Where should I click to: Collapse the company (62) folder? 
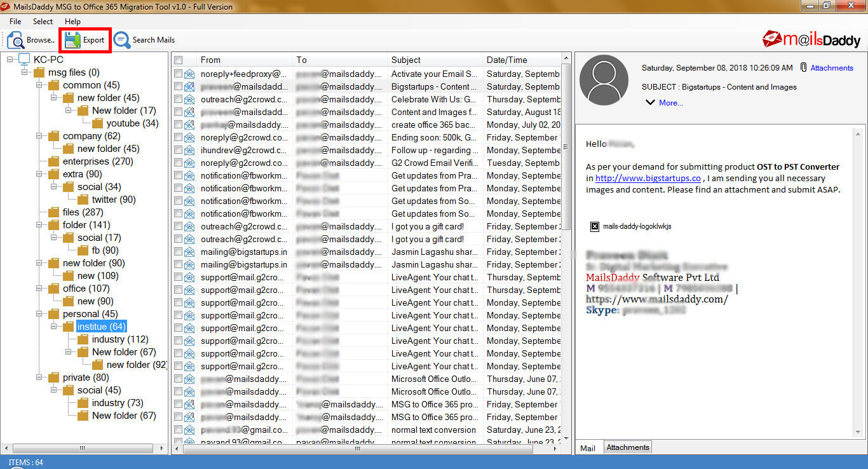[39, 136]
